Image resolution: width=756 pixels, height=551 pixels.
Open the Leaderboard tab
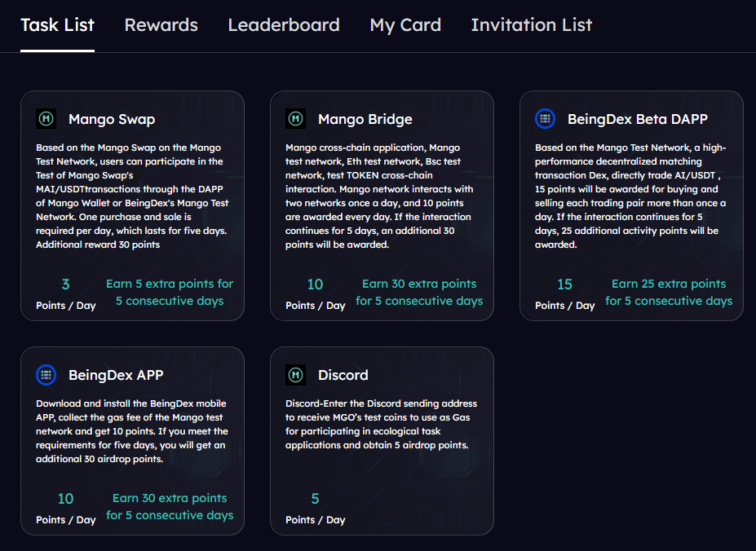click(284, 25)
